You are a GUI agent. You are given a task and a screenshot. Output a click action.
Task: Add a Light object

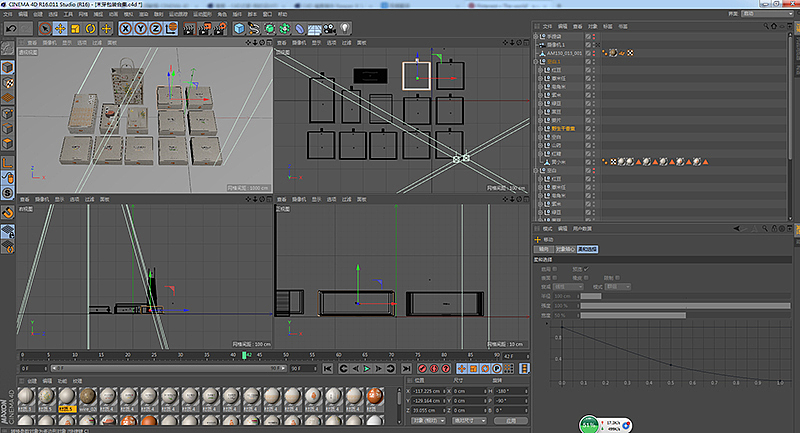coord(345,29)
